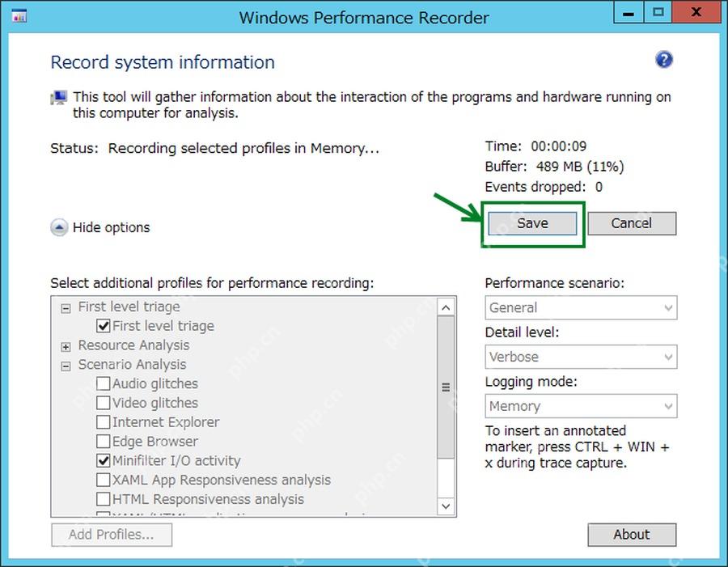
Task: Click the status text 'Recording selected profiles in Memory...'
Action: [243, 148]
